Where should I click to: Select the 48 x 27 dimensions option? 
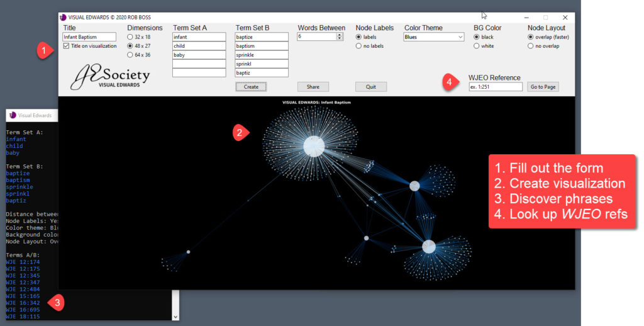[x=130, y=46]
